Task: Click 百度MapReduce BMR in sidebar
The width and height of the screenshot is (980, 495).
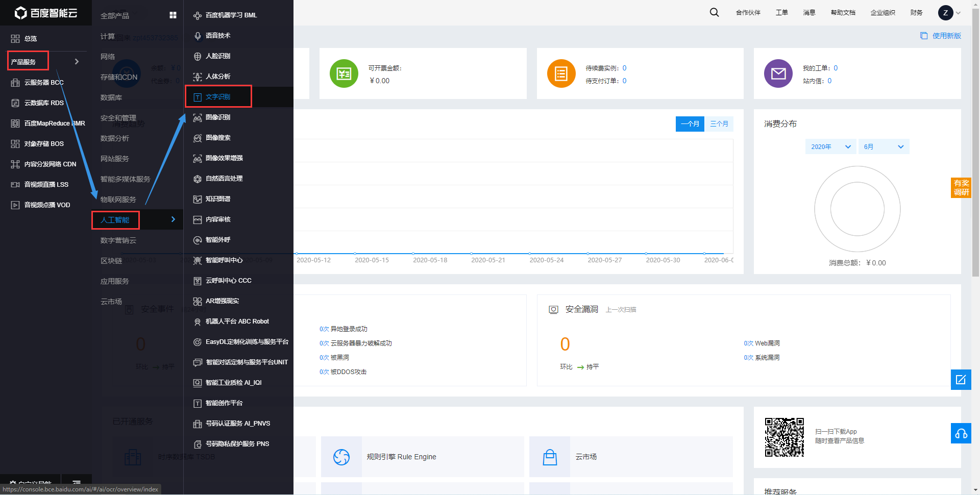Action: (x=55, y=123)
